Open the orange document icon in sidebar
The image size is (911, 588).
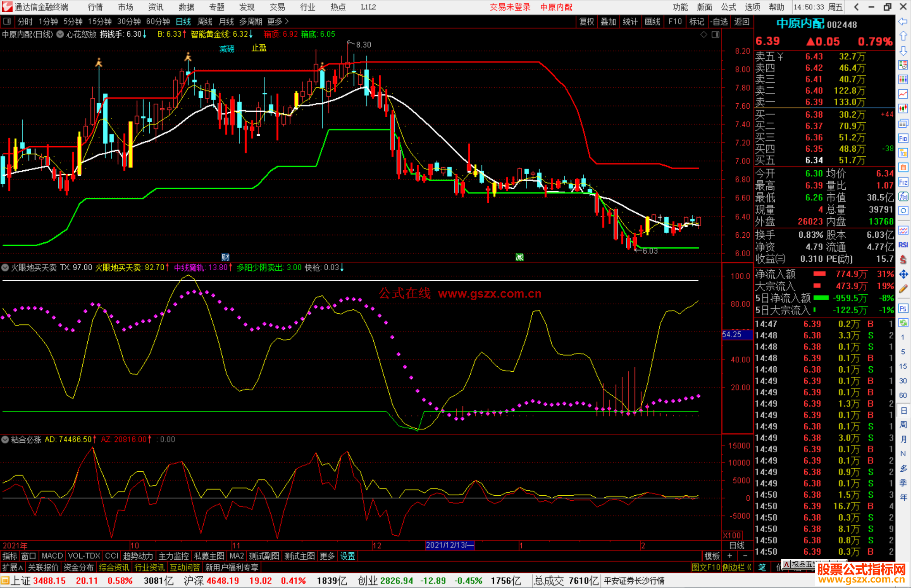click(x=903, y=167)
